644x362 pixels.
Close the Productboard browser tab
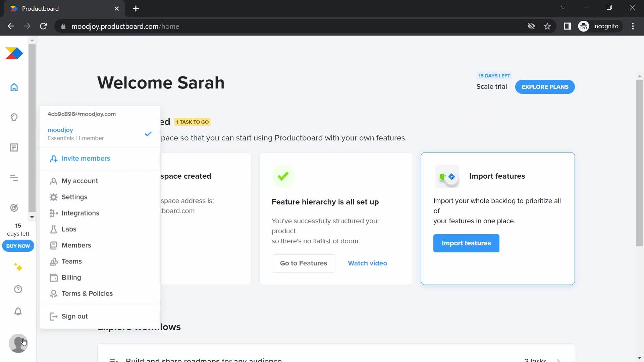[117, 9]
